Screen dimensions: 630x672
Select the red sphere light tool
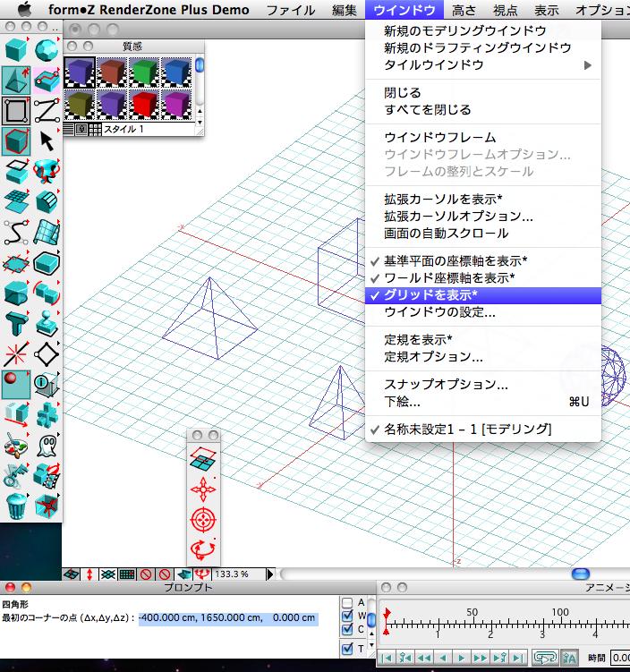[x=16, y=385]
